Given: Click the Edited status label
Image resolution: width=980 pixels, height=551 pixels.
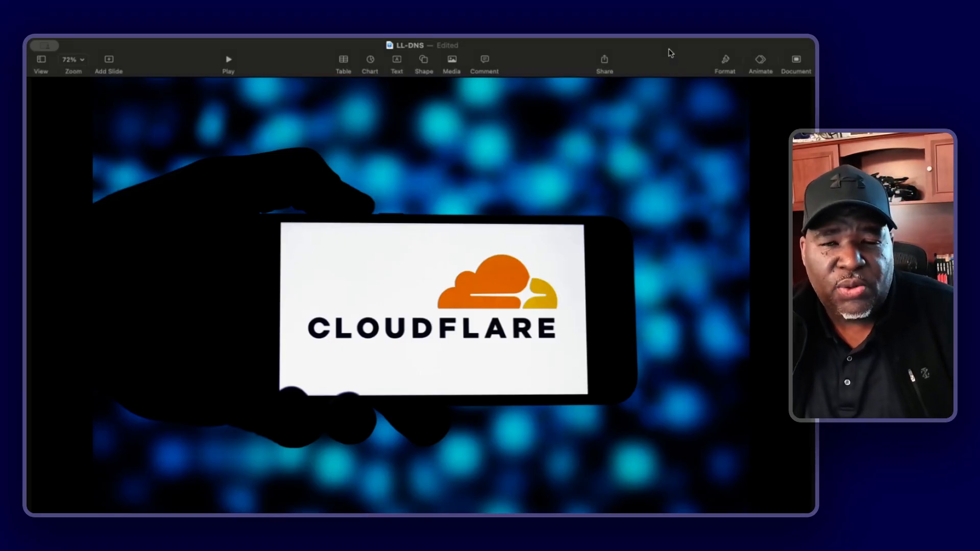Looking at the screenshot, I should point(448,45).
